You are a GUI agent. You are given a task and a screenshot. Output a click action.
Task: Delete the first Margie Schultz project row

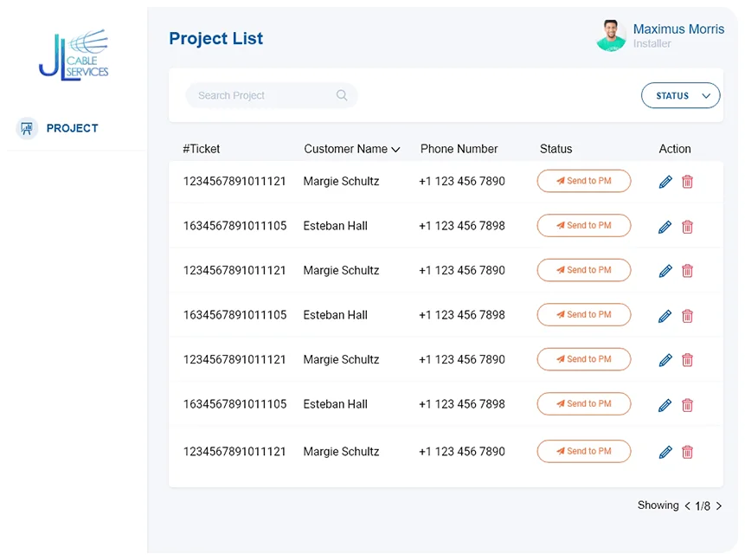(688, 182)
